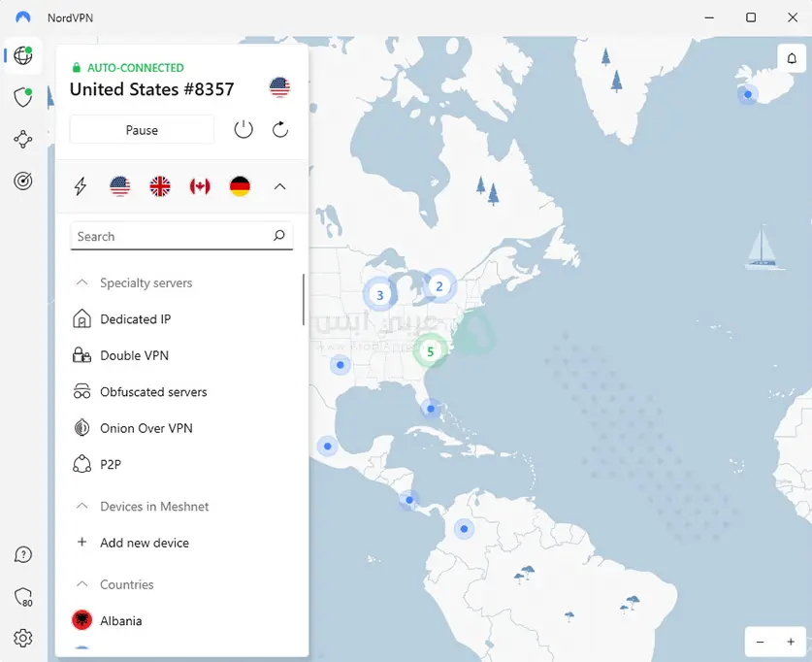Select the VPN globe icon in sidebar
This screenshot has height=662, width=812.
[x=22, y=55]
